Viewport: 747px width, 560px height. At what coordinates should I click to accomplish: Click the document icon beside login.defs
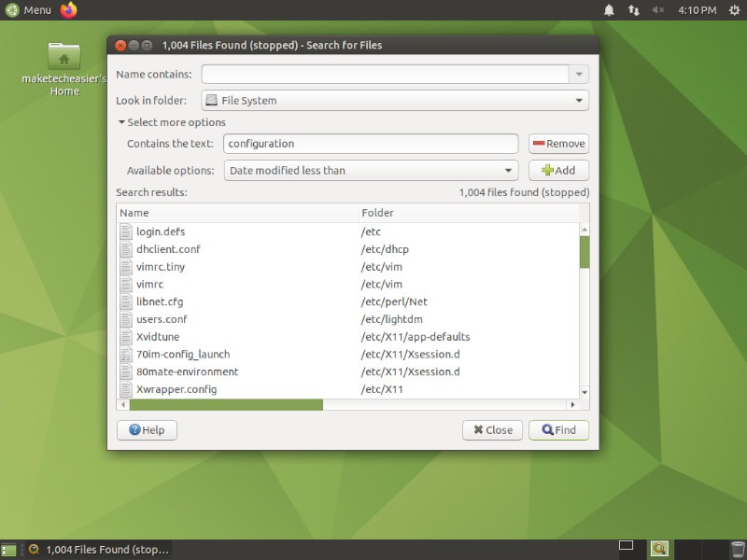point(127,231)
